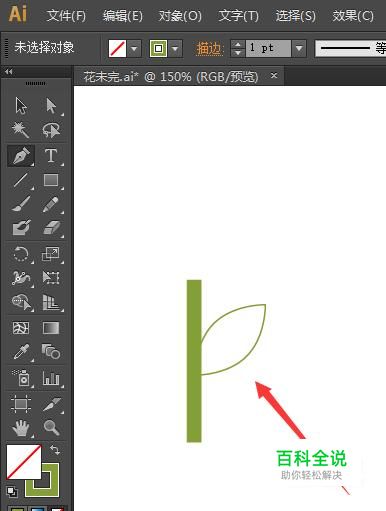Click the control bar fill swatch
The width and height of the screenshot is (386, 511).
(x=117, y=49)
